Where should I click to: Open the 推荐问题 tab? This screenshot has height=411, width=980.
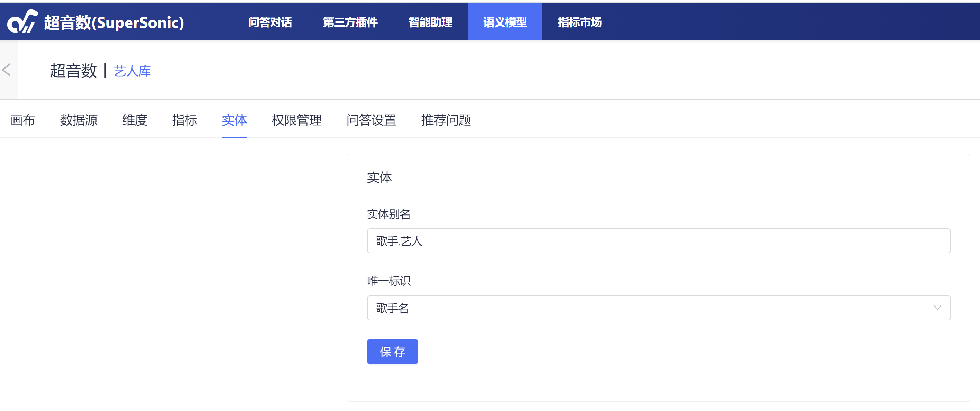pos(446,120)
